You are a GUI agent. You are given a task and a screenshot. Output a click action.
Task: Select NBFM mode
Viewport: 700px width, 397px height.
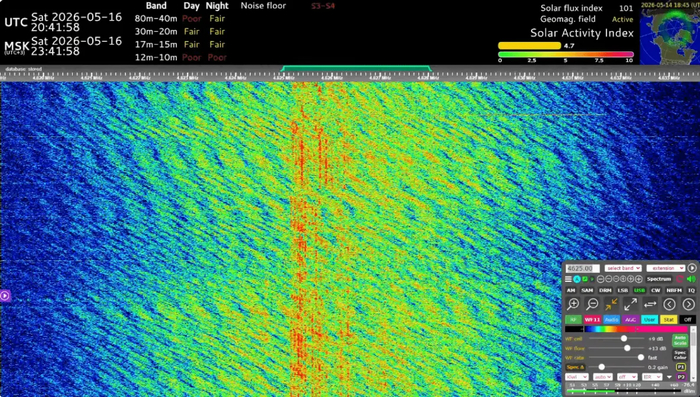click(674, 290)
